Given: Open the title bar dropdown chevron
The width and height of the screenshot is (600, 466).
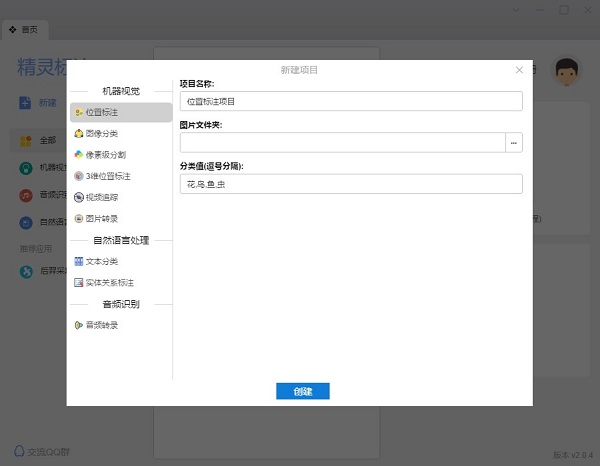Looking at the screenshot, I should (517, 9).
